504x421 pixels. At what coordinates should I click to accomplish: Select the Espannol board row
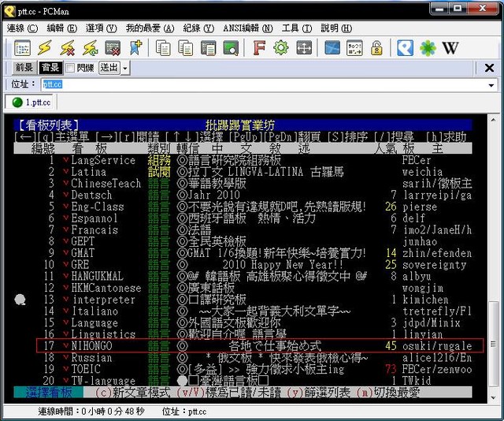pyautogui.click(x=243, y=218)
